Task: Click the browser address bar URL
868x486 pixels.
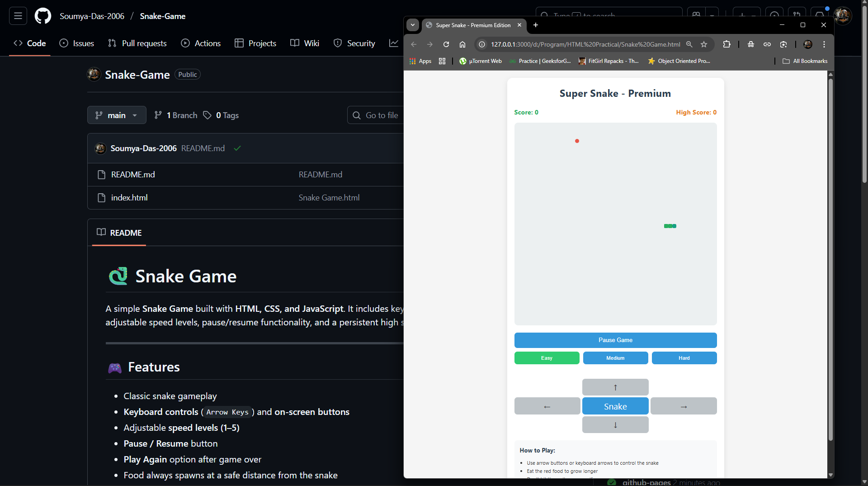Action: [x=585, y=44]
